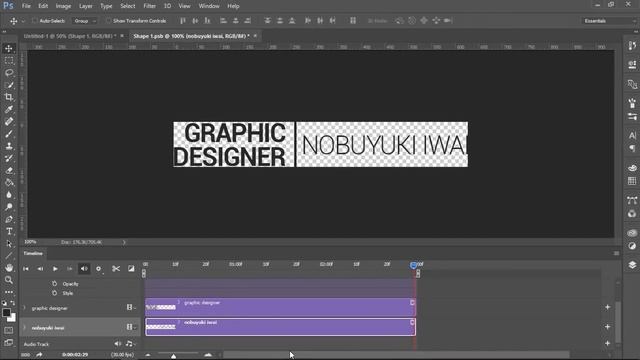Select the Dodge tool
The width and height of the screenshot is (640, 360).
(x=9, y=207)
